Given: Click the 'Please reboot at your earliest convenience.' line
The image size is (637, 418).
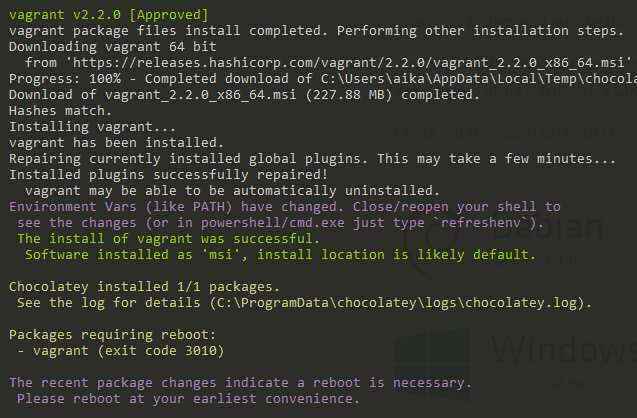Looking at the screenshot, I should point(188,399).
